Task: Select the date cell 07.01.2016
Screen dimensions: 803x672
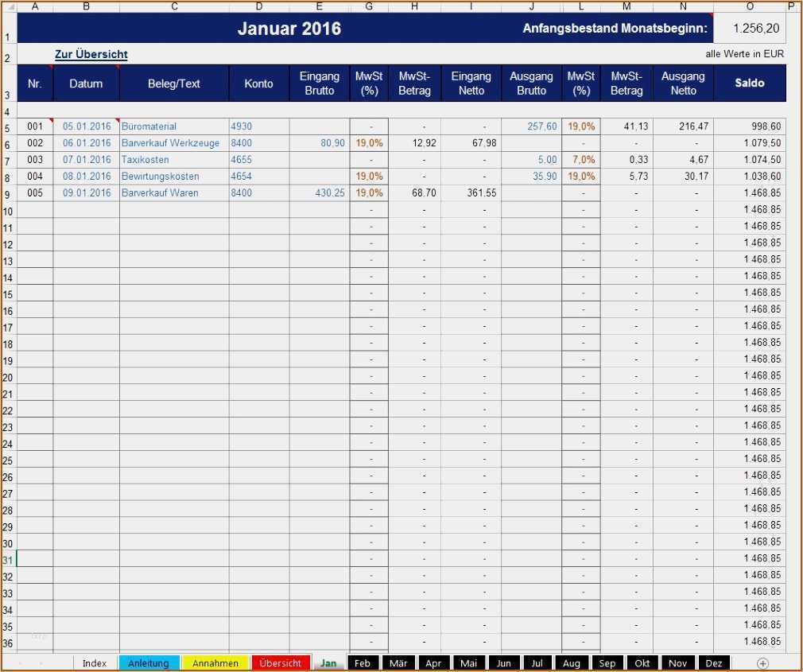Action: (86, 160)
